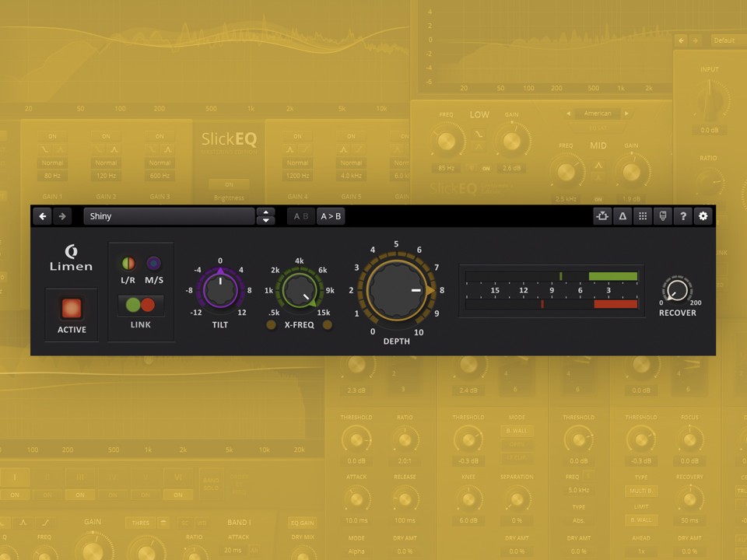Open the American model selector in background SlickEQ
This screenshot has width=747, height=560.
(x=598, y=114)
